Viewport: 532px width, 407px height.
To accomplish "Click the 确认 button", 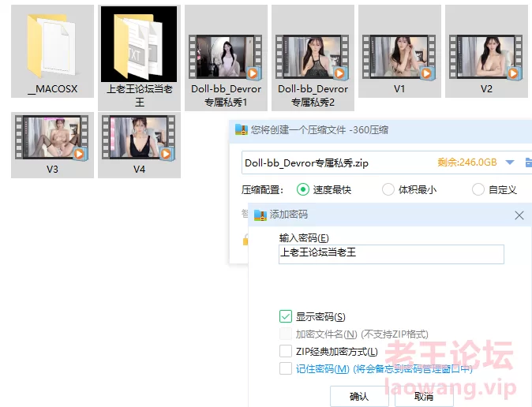I will pos(359,396).
